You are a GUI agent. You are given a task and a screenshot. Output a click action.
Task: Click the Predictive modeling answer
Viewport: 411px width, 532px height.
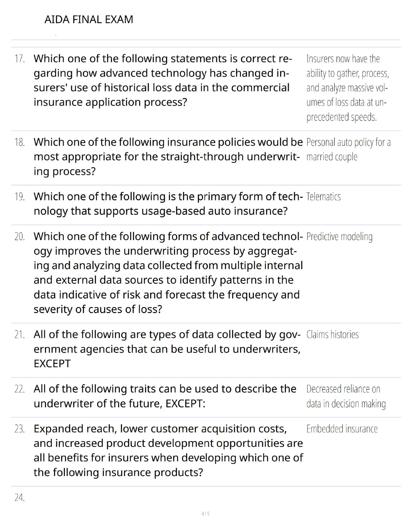click(339, 237)
